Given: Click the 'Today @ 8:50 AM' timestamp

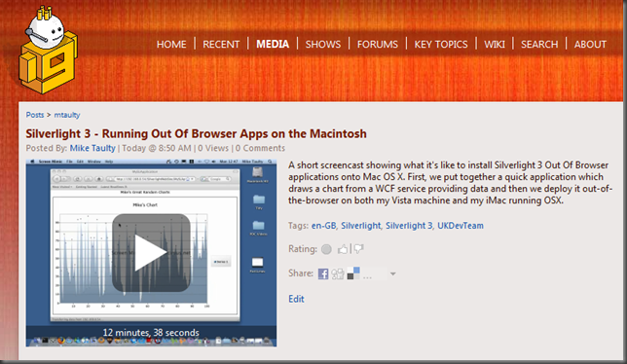Looking at the screenshot, I should click(157, 148).
